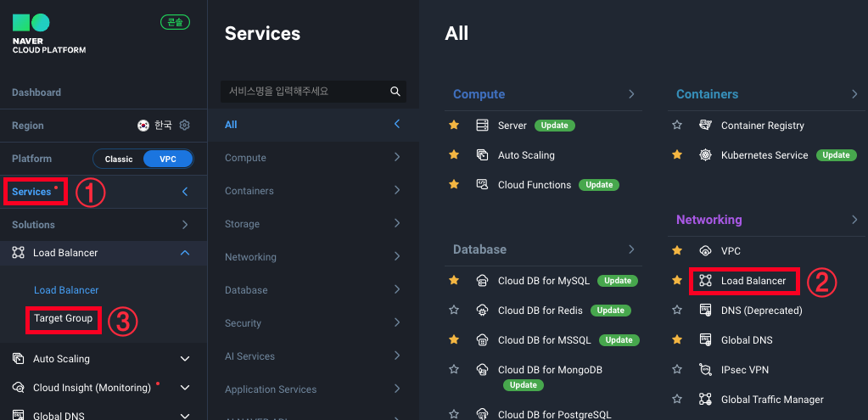The image size is (868, 420).
Task: Click Services label in sidebar
Action: pyautogui.click(x=31, y=192)
